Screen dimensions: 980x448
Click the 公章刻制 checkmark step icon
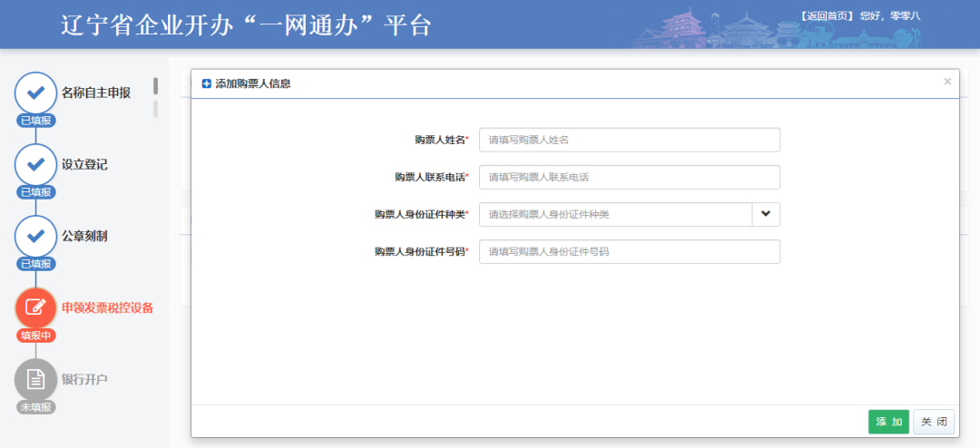35,236
